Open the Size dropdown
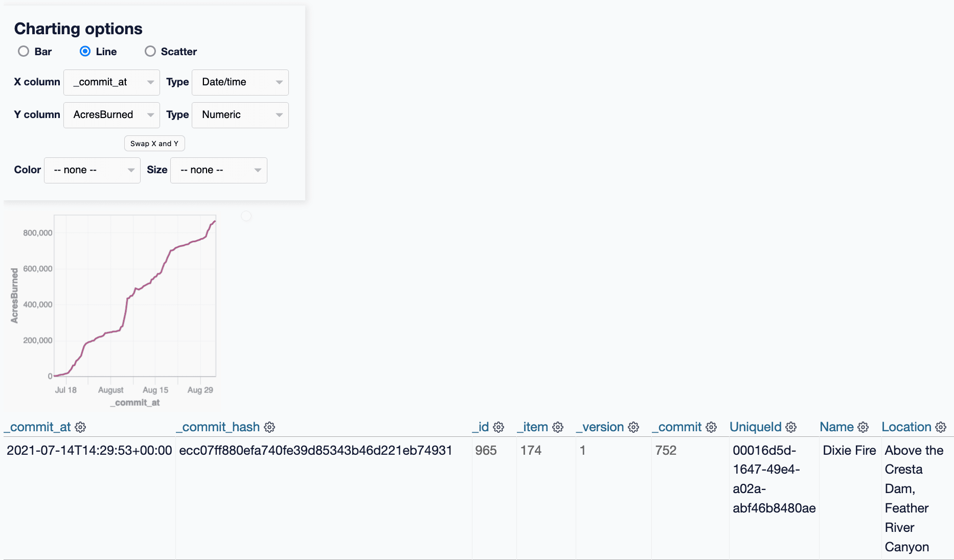This screenshot has width=954, height=560. [219, 170]
